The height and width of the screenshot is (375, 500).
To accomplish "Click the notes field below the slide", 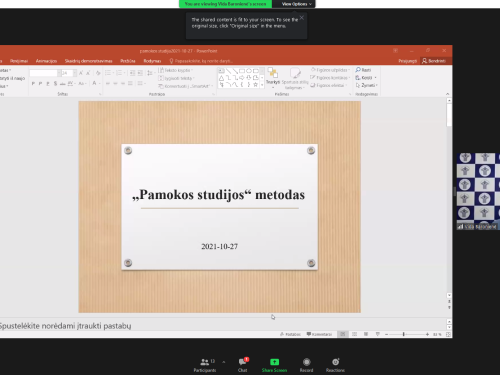I will coord(223,326).
